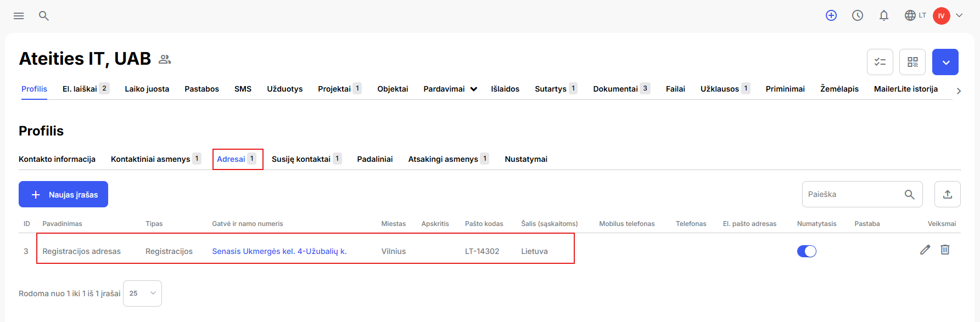
Task: Select Kontakto informacija sub-tab
Action: tap(57, 159)
